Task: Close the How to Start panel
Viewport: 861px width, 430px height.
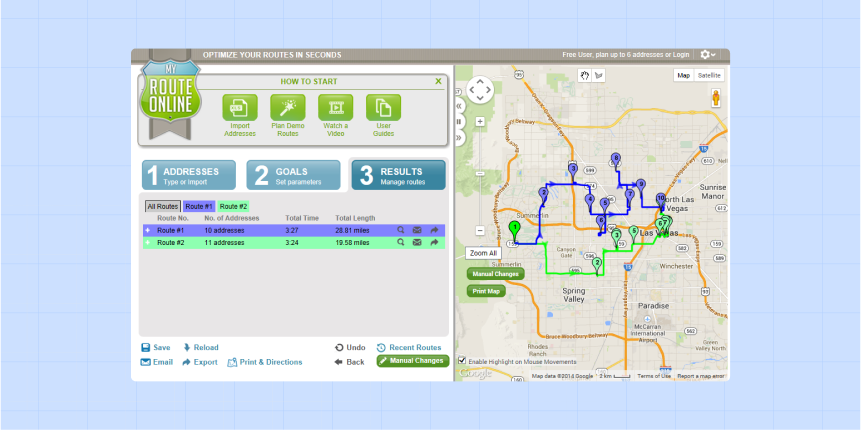Action: [x=438, y=81]
